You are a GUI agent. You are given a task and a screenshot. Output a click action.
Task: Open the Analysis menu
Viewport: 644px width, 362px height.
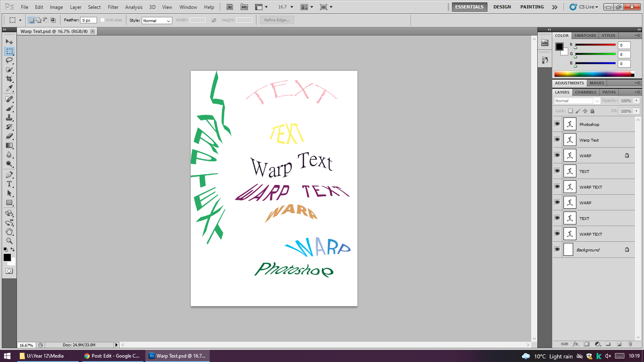pyautogui.click(x=134, y=7)
